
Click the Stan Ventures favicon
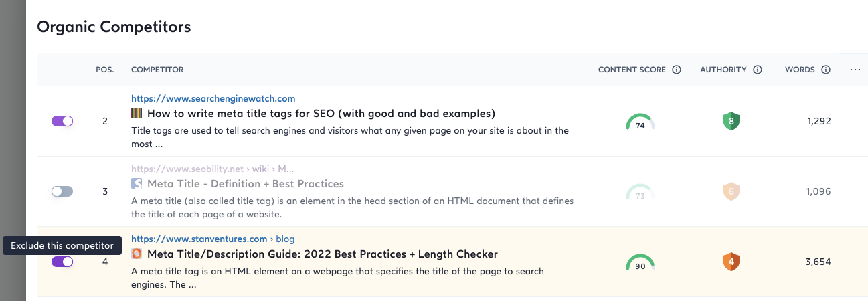pos(137,254)
